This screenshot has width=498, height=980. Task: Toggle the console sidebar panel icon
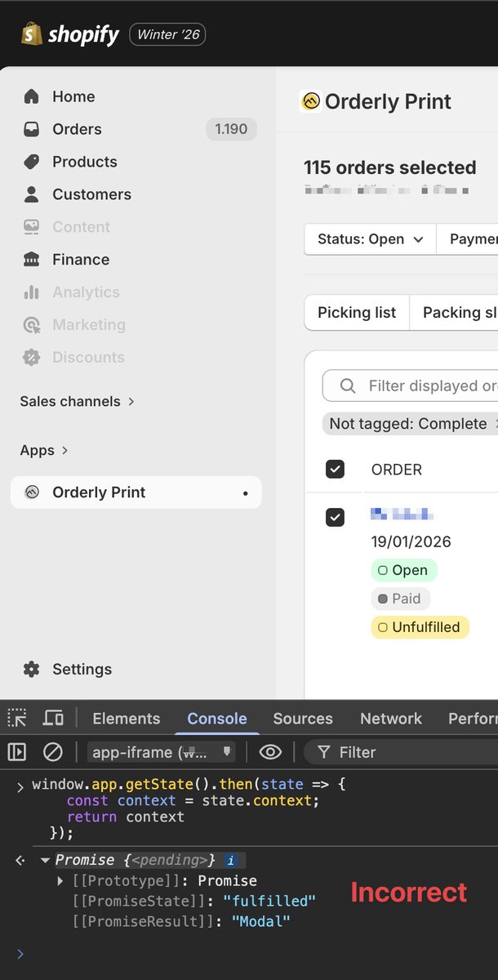point(17,752)
